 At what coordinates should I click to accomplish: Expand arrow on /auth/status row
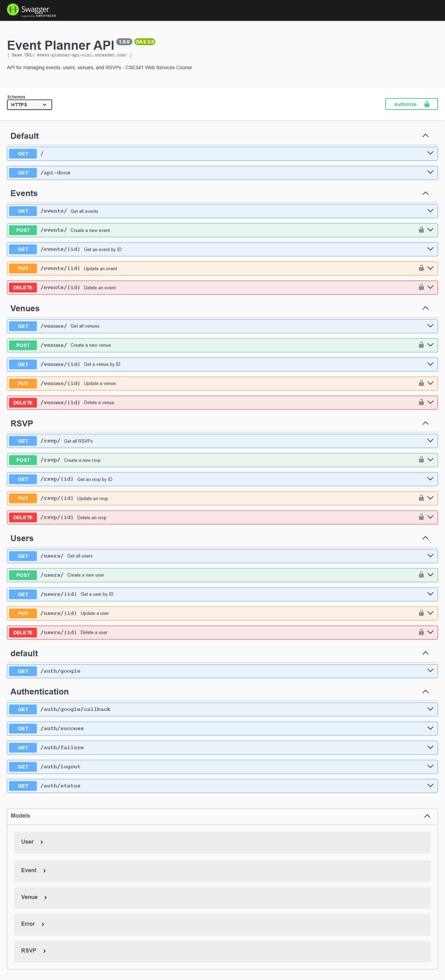coord(430,786)
